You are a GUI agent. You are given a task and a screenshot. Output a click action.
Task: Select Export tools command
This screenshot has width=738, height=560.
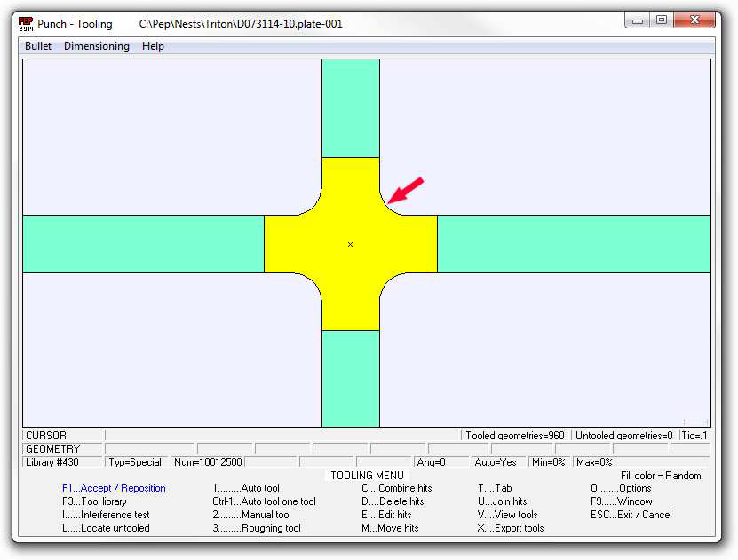coord(511,528)
